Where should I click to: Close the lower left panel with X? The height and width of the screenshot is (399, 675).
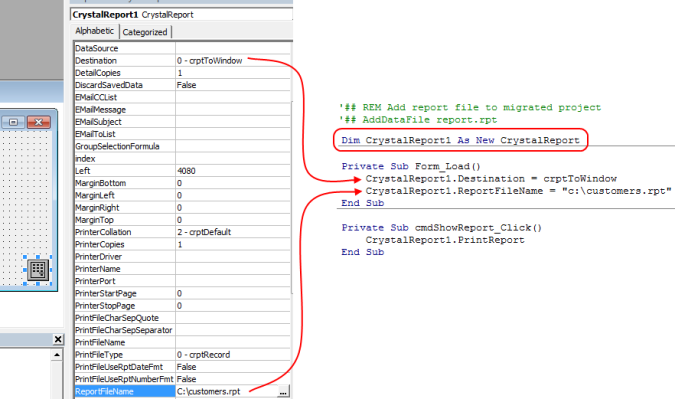pyautogui.click(x=58, y=339)
